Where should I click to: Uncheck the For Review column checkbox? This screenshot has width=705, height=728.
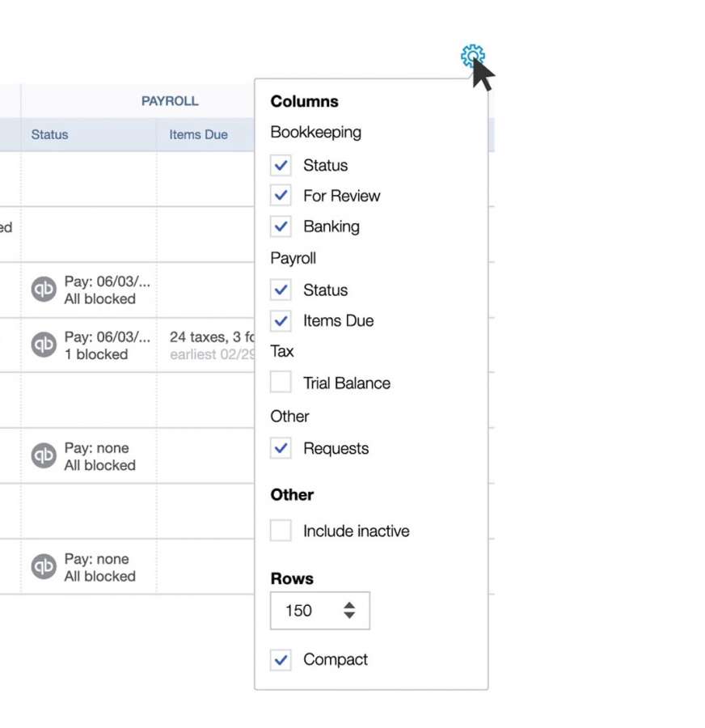pyautogui.click(x=281, y=196)
